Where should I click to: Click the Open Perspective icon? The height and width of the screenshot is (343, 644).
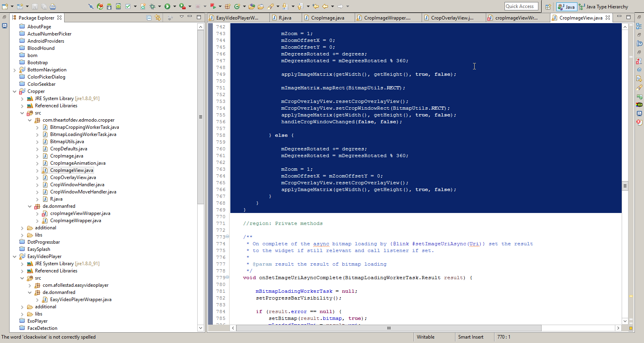(548, 7)
